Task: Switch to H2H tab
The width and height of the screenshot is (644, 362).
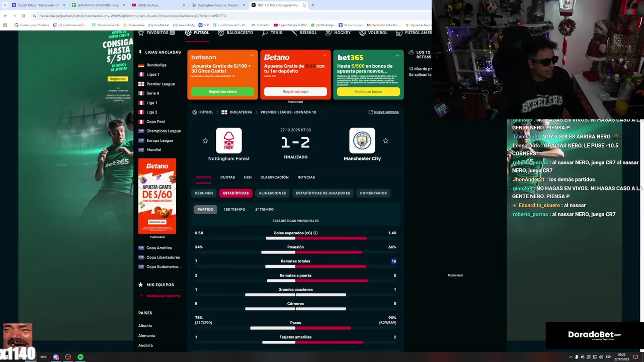Action: click(248, 177)
